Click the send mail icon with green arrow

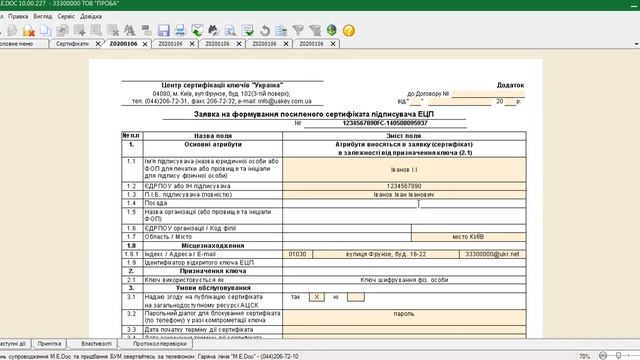(x=197, y=31)
